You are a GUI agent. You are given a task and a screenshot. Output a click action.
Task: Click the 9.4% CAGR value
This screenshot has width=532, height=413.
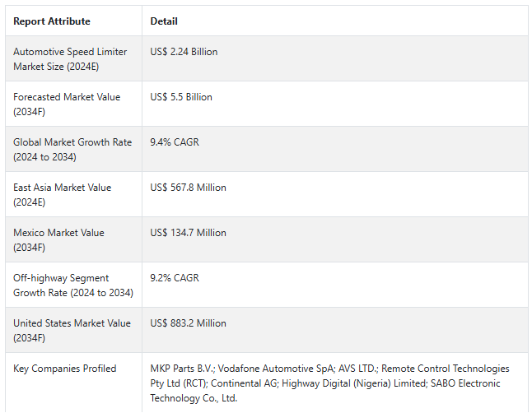pyautogui.click(x=175, y=142)
